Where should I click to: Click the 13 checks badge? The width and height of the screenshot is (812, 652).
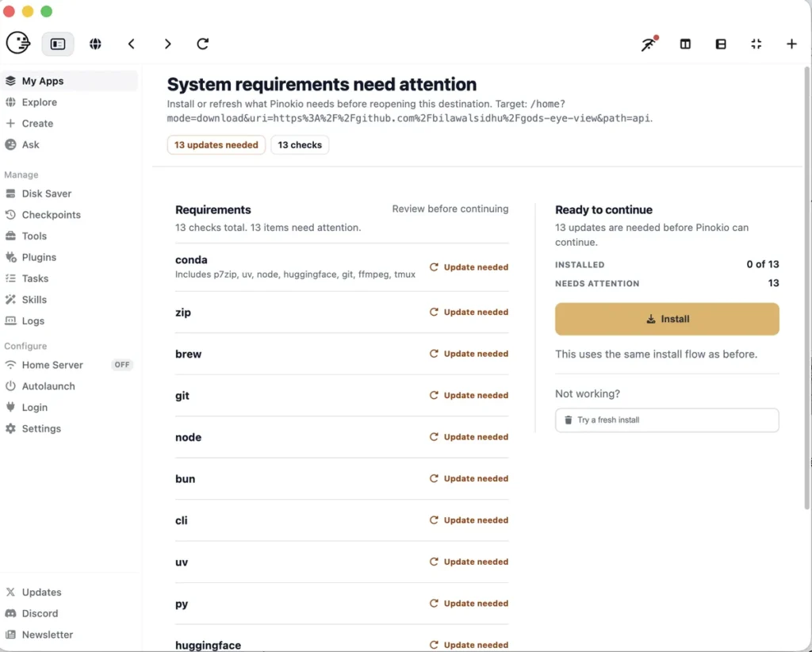(x=300, y=145)
